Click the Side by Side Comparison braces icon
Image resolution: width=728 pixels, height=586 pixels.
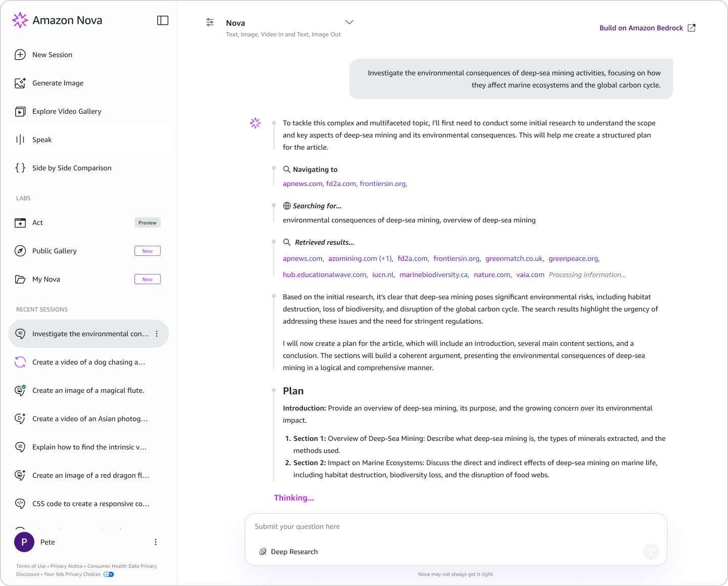pos(20,168)
